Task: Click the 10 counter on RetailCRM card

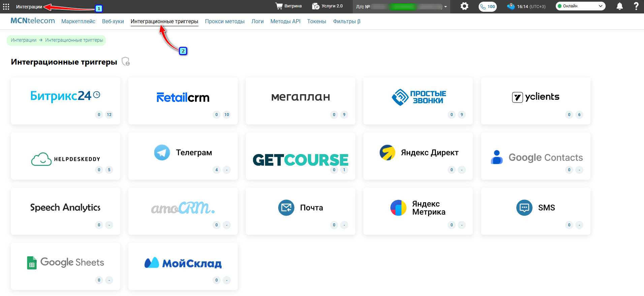Action: [227, 115]
